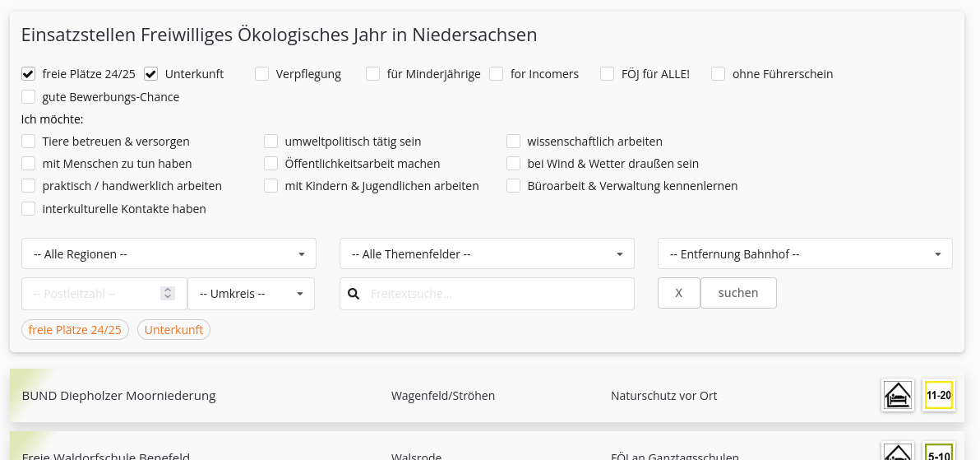Remove the Unterkunft filter tag
Screen dimensions: 980x460
173,330
